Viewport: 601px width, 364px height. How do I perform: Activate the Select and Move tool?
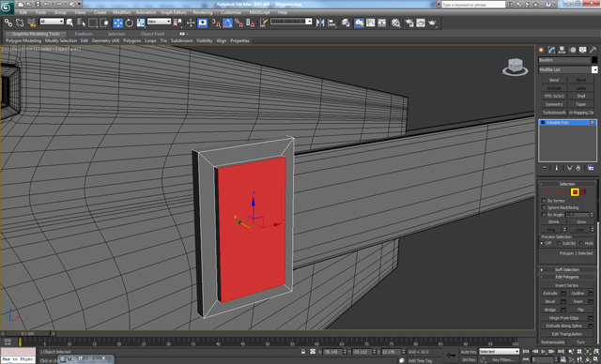point(117,23)
